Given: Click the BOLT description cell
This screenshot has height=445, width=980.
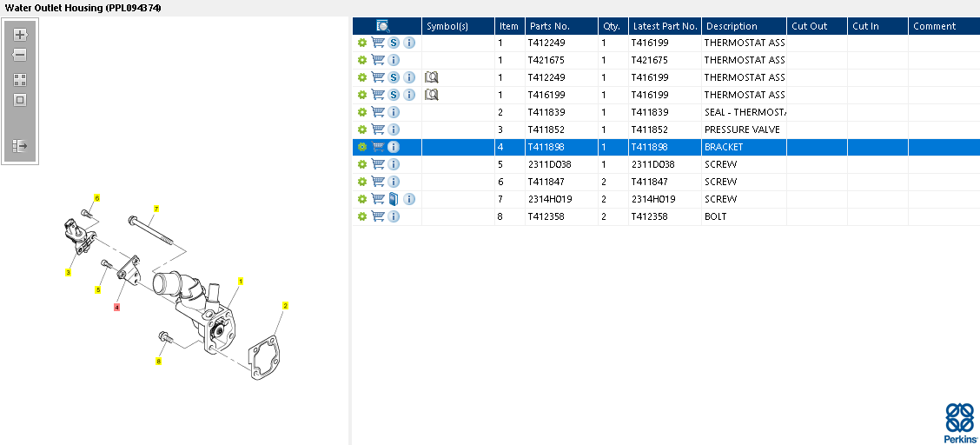Looking at the screenshot, I should click(744, 216).
